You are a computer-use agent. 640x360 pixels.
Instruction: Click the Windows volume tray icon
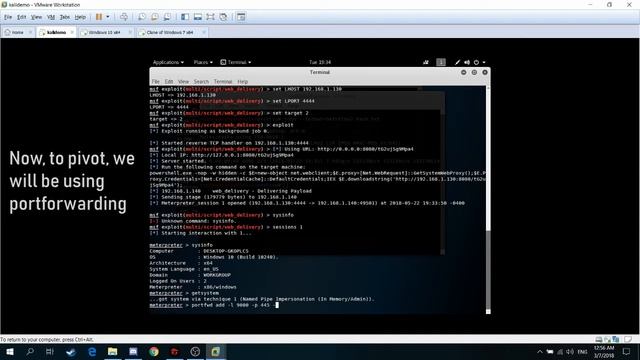[x=570, y=351]
